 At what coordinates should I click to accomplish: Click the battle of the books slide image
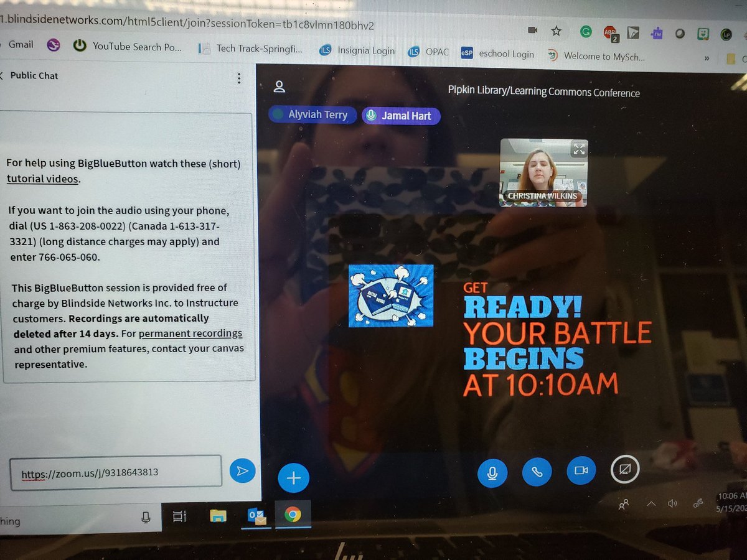tap(391, 296)
